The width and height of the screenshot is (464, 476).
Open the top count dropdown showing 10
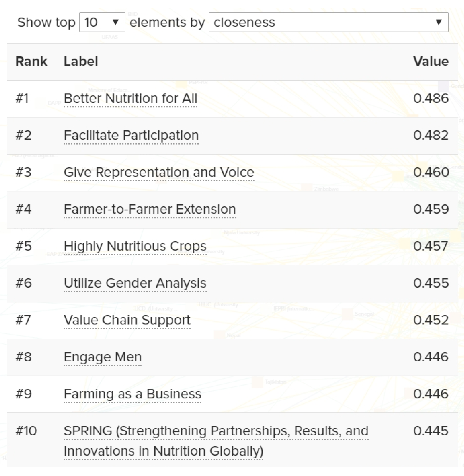102,22
